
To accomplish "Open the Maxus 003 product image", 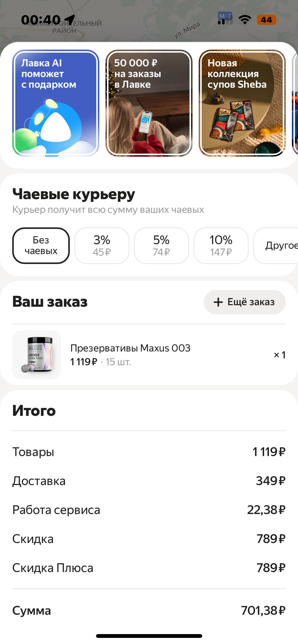I will (x=37, y=355).
